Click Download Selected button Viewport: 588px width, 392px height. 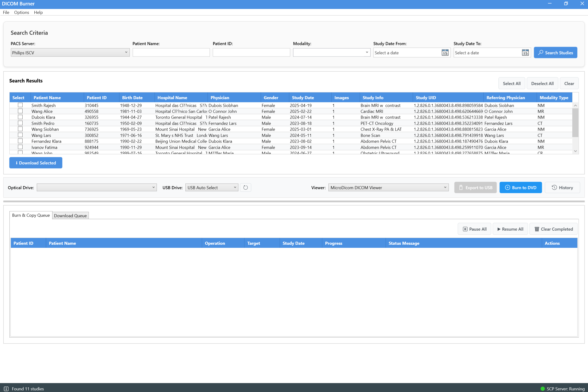coord(36,163)
